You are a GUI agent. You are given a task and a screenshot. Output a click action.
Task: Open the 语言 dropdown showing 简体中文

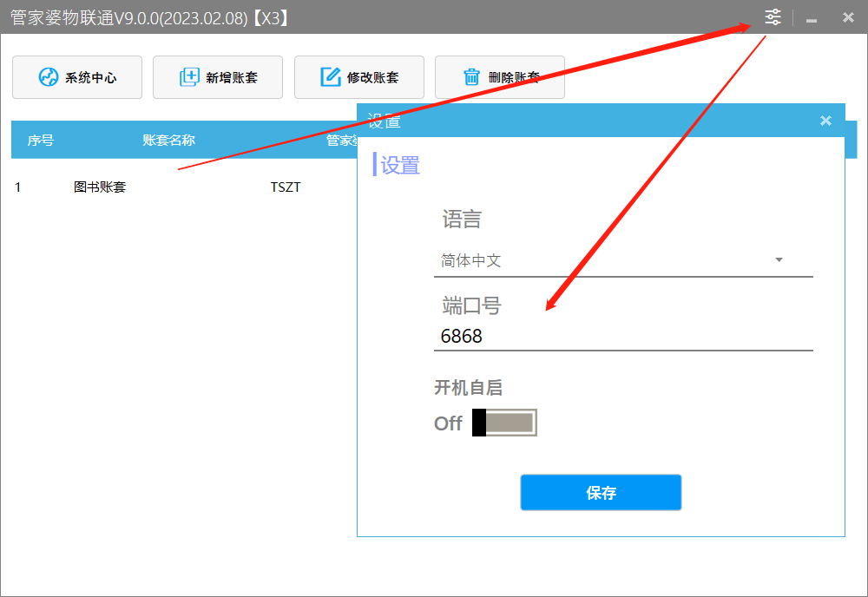point(623,260)
